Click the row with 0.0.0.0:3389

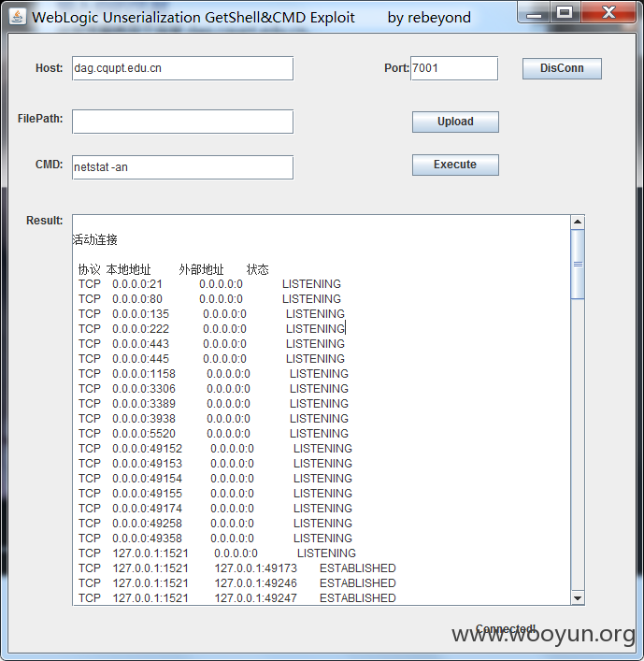(213, 404)
